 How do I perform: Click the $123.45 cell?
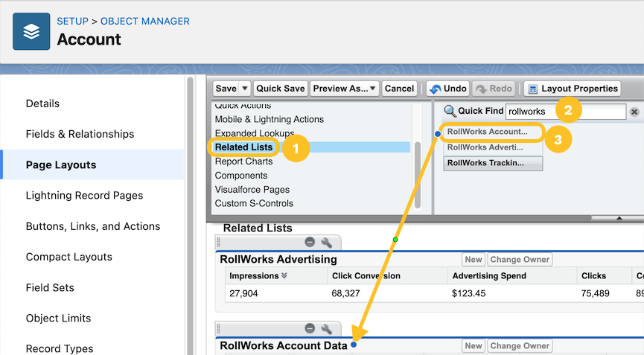coord(468,293)
